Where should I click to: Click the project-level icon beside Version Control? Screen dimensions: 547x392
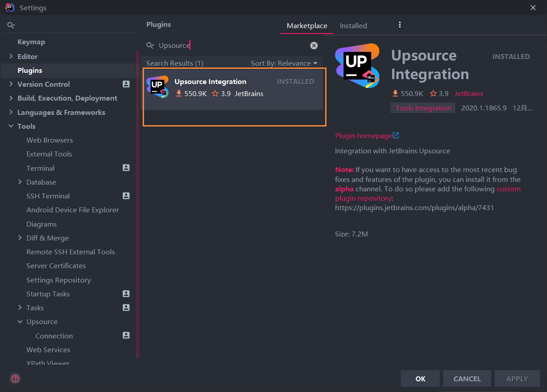(x=126, y=84)
